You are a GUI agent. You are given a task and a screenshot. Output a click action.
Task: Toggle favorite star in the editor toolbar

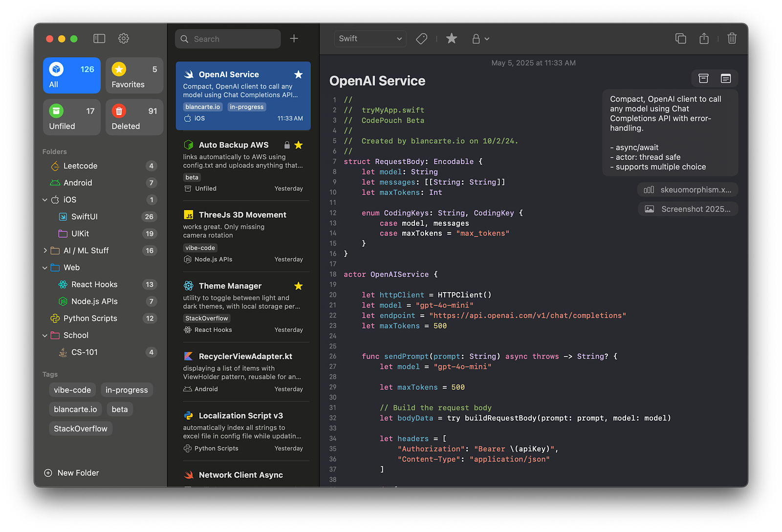[x=452, y=39]
